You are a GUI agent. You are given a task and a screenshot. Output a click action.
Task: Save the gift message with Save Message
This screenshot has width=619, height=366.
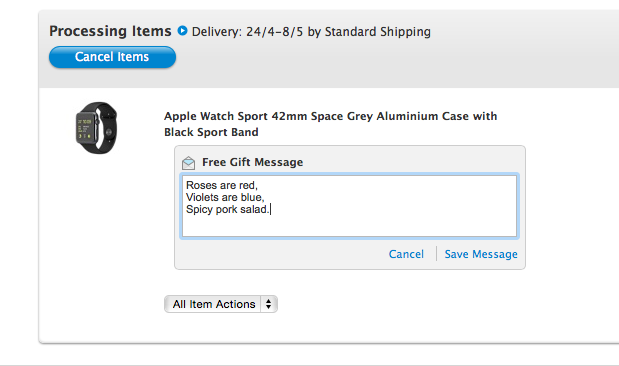click(481, 254)
